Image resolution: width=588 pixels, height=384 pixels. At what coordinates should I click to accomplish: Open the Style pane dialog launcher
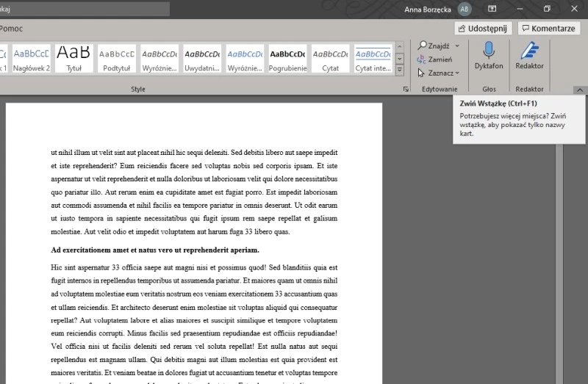pyautogui.click(x=406, y=90)
